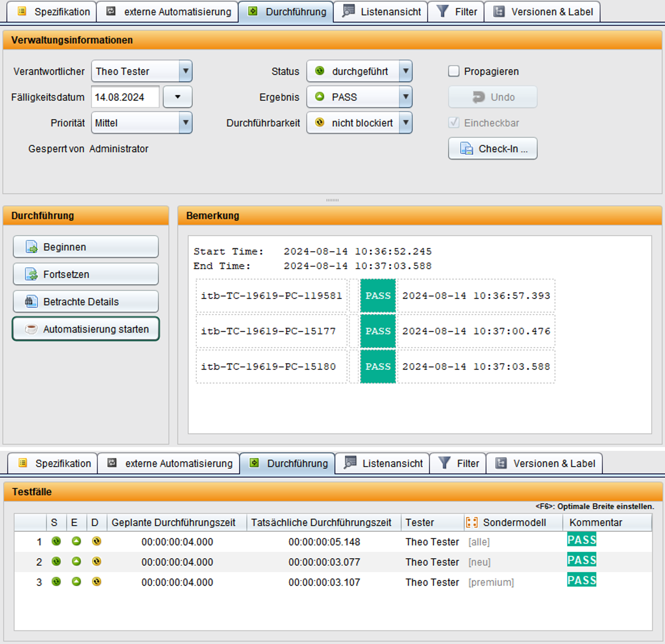Click result icon in test case row 1
Screen dimensions: 665x644
[x=76, y=541]
